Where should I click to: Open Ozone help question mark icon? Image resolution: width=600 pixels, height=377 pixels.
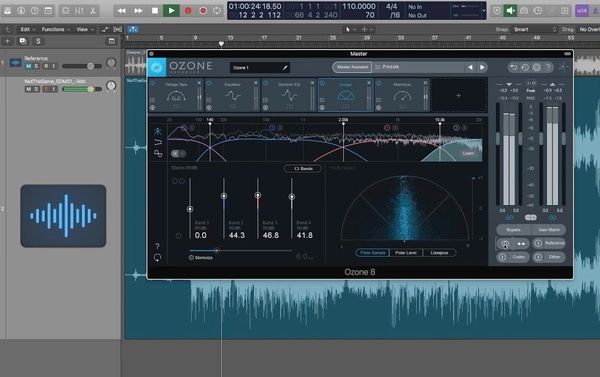pyautogui.click(x=548, y=67)
